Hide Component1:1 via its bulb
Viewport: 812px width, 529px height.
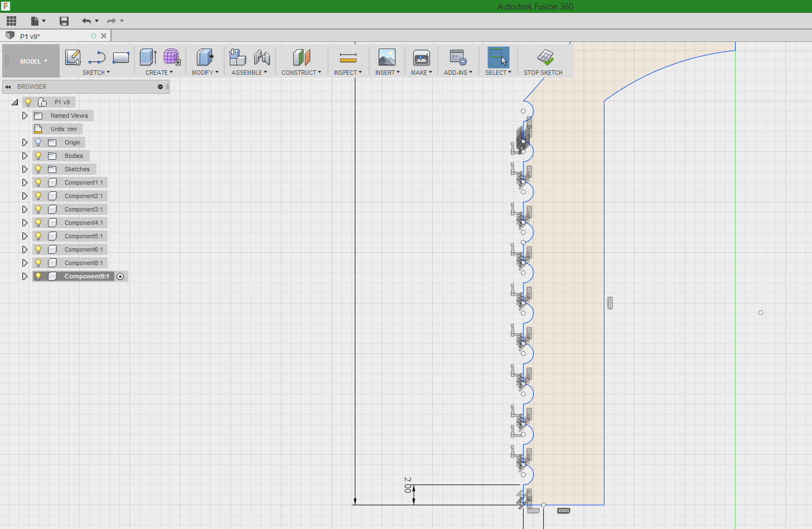(x=38, y=182)
